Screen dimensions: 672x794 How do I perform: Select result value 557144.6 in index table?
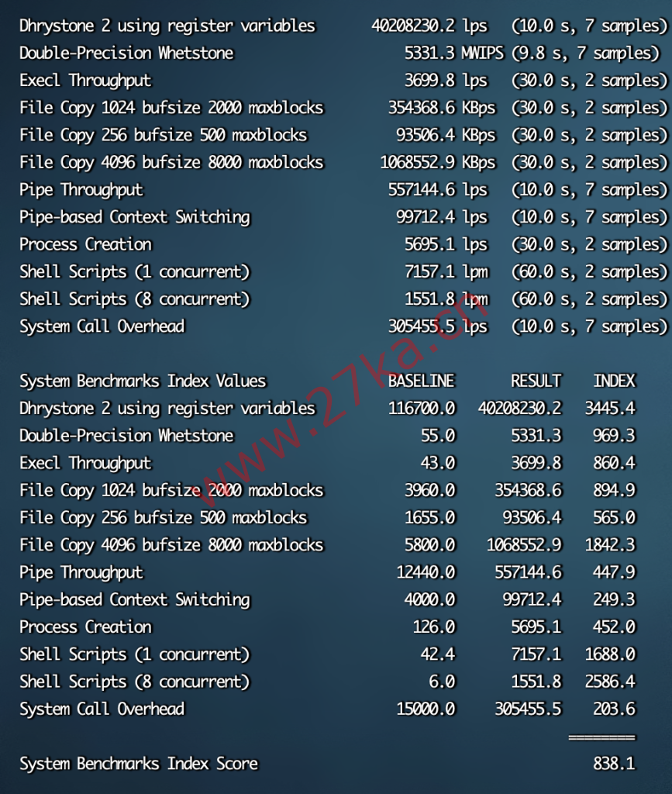click(528, 573)
